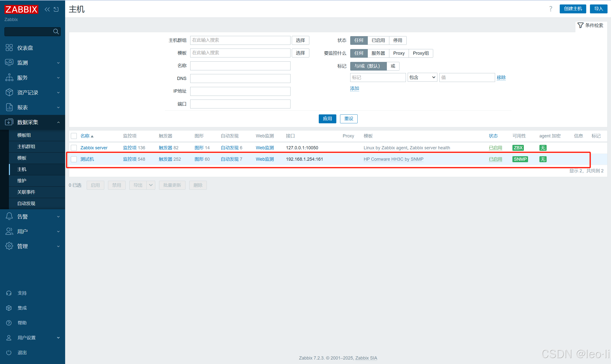Tick the checkbox for Zabbix server

74,148
